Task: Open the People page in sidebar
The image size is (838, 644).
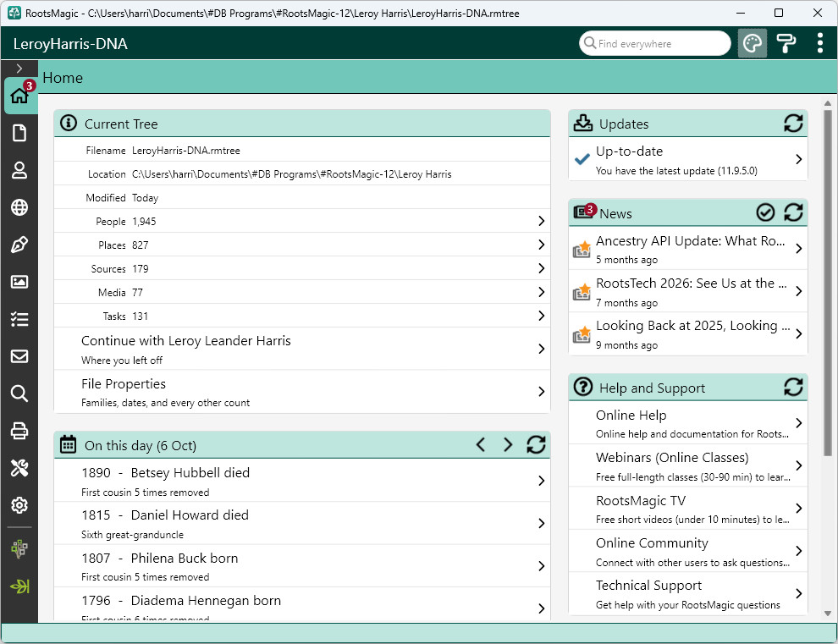Action: coord(19,170)
